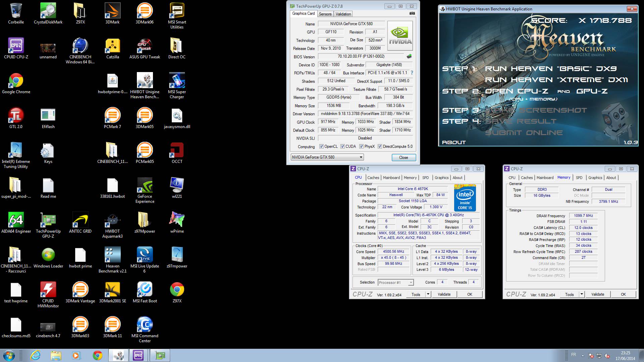Open the AIDA64 Engineer desktop icon
The width and height of the screenshot is (644, 362).
pos(16,223)
